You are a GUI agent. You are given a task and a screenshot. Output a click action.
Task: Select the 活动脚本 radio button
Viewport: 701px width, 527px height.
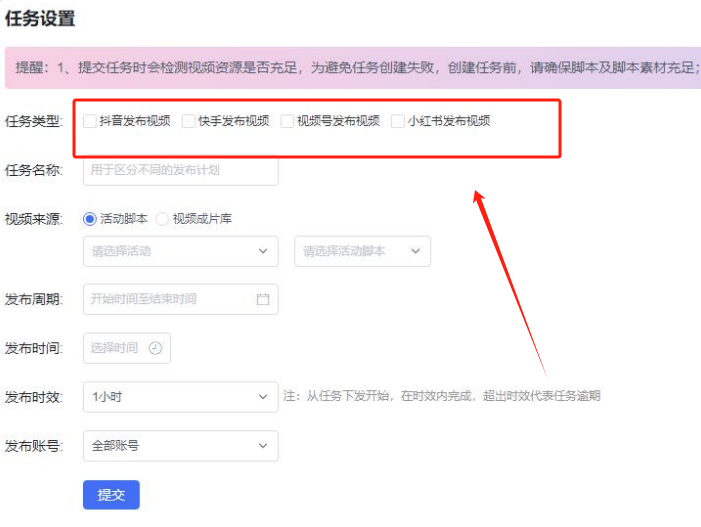click(90, 219)
